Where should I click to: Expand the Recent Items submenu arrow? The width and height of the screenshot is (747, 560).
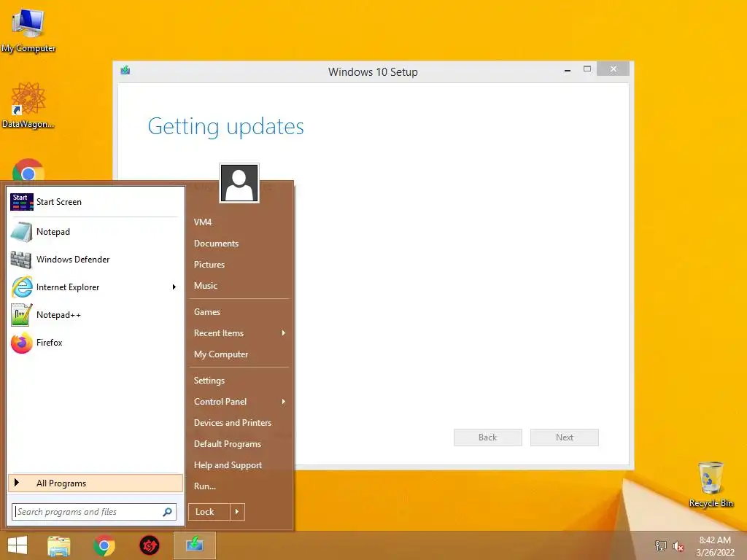point(284,332)
